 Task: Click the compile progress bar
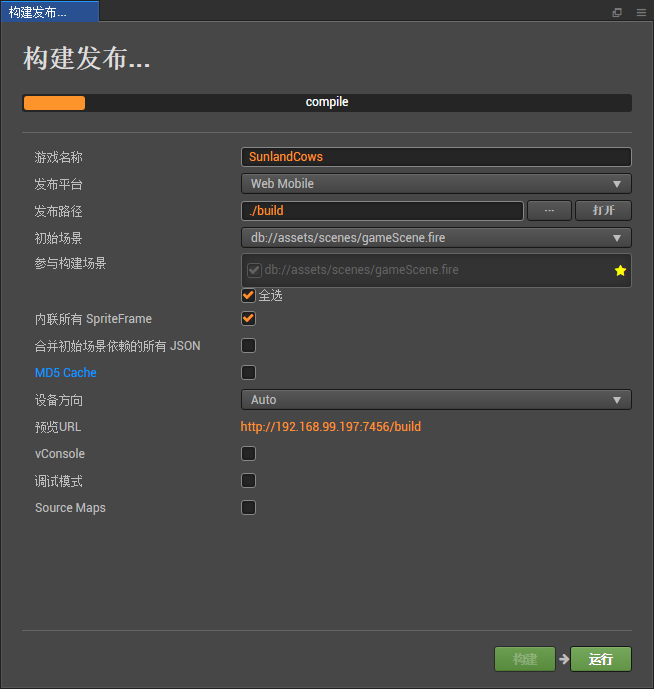point(327,103)
